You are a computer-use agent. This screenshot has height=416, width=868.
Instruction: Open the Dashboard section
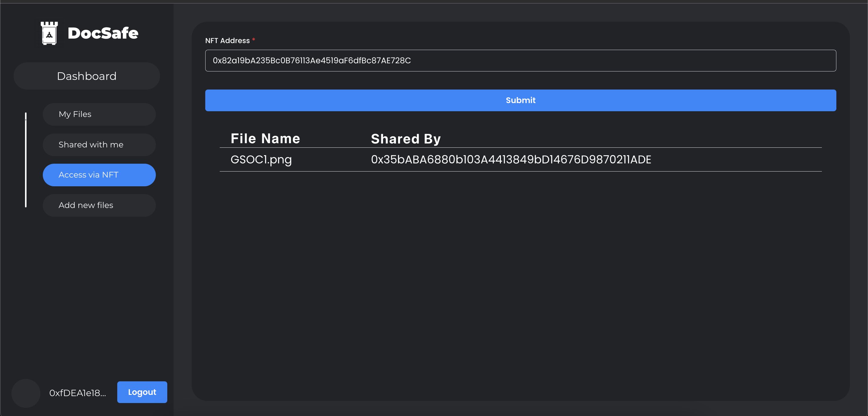click(86, 76)
